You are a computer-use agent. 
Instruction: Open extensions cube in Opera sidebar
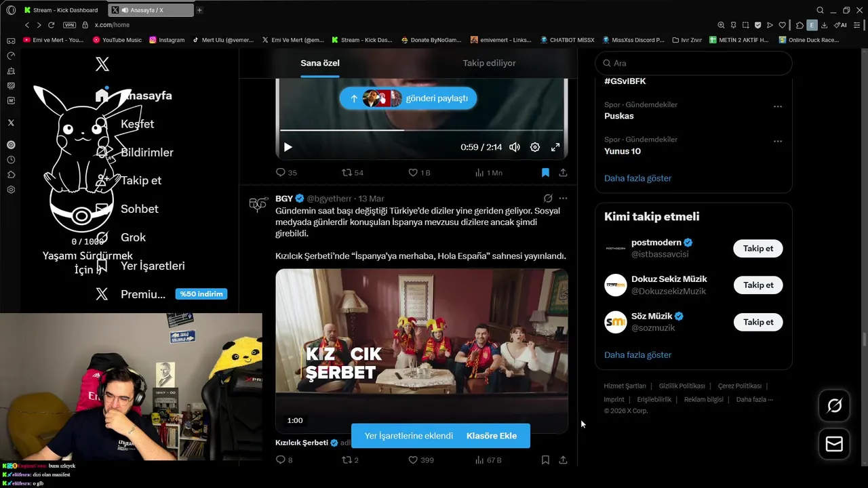[x=11, y=175]
